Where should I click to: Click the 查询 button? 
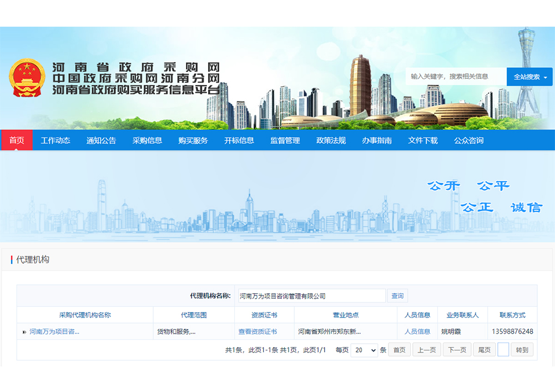click(x=397, y=296)
